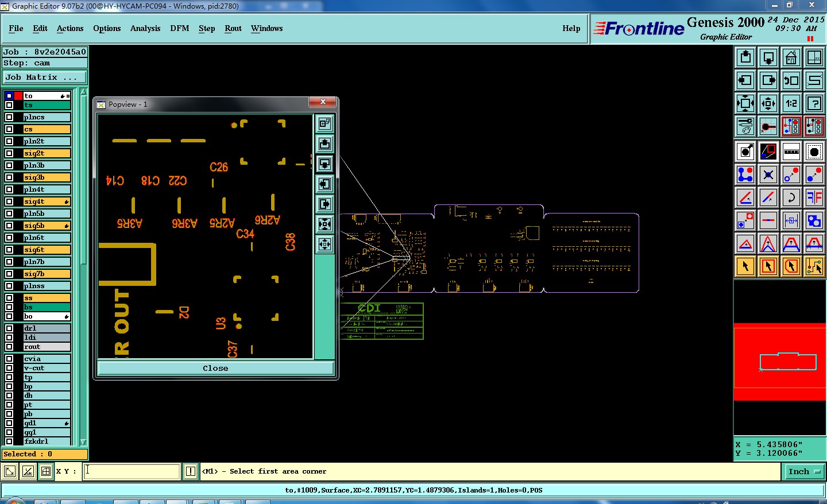Select the v-cut layer name
The width and height of the screenshot is (827, 504).
[47, 368]
